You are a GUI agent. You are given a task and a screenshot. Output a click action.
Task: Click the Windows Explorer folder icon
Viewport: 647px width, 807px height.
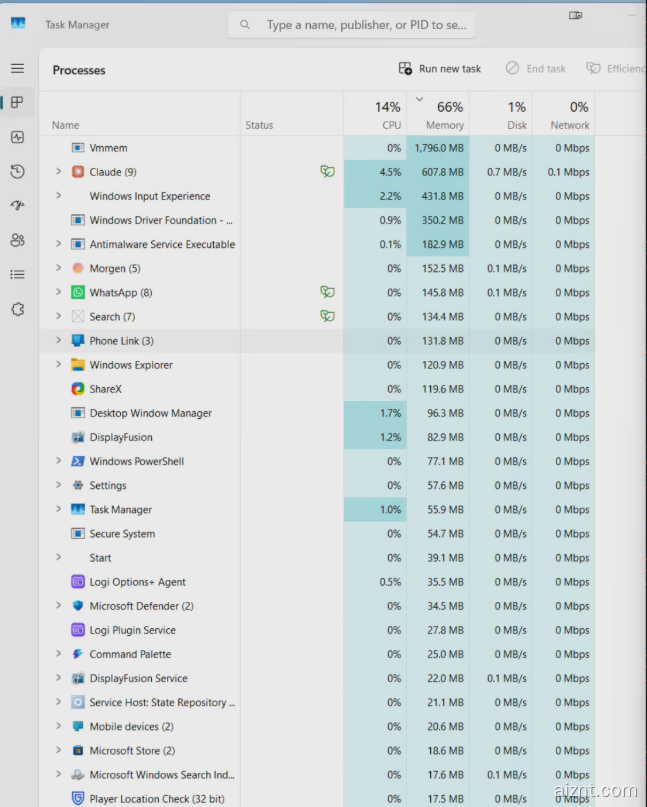pos(78,364)
